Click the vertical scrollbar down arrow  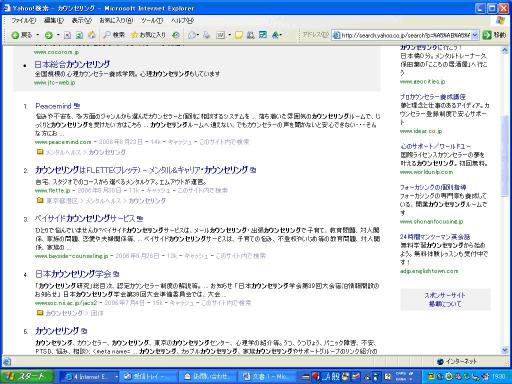(x=505, y=350)
